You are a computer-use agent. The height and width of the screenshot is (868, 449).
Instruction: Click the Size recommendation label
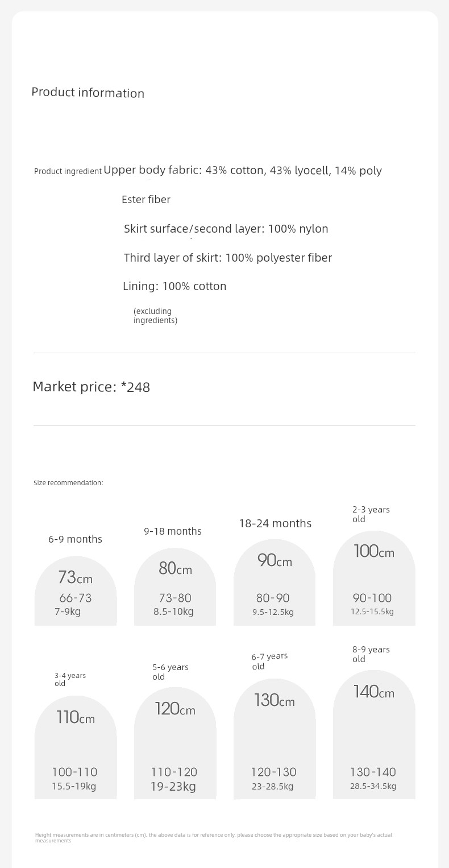click(x=68, y=483)
